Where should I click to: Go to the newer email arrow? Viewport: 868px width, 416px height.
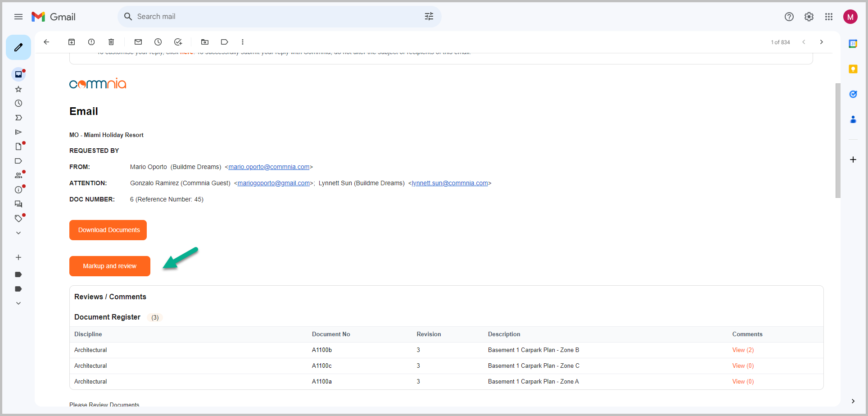[804, 42]
